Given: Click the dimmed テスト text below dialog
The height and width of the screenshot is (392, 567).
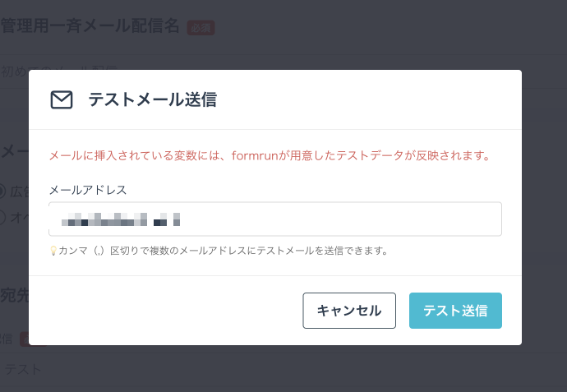Looking at the screenshot, I should click(x=23, y=369).
